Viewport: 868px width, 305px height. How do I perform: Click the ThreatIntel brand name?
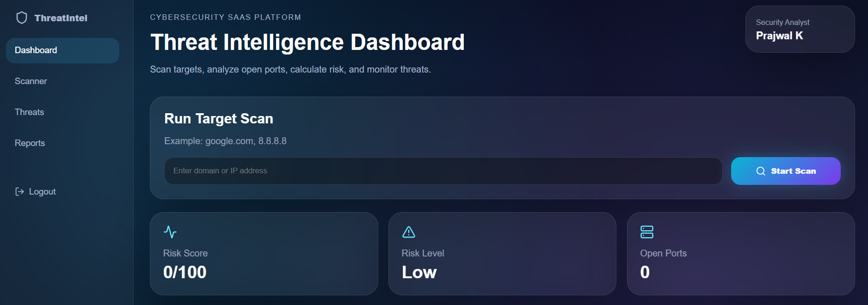tap(61, 18)
